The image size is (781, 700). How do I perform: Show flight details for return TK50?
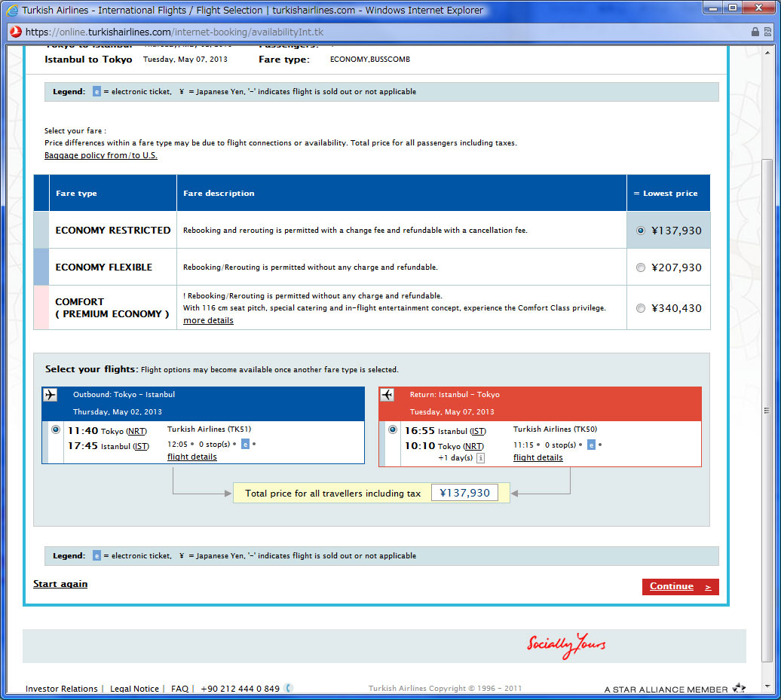[538, 458]
